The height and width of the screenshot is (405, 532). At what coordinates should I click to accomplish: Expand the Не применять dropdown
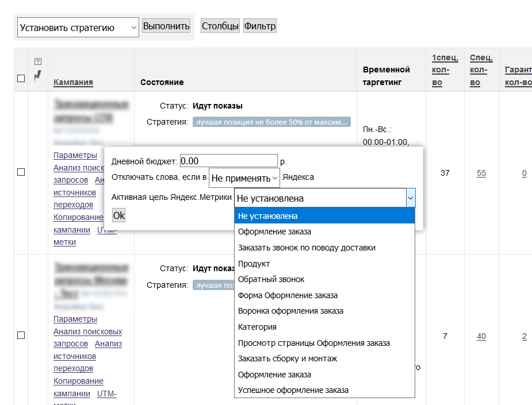point(244,178)
